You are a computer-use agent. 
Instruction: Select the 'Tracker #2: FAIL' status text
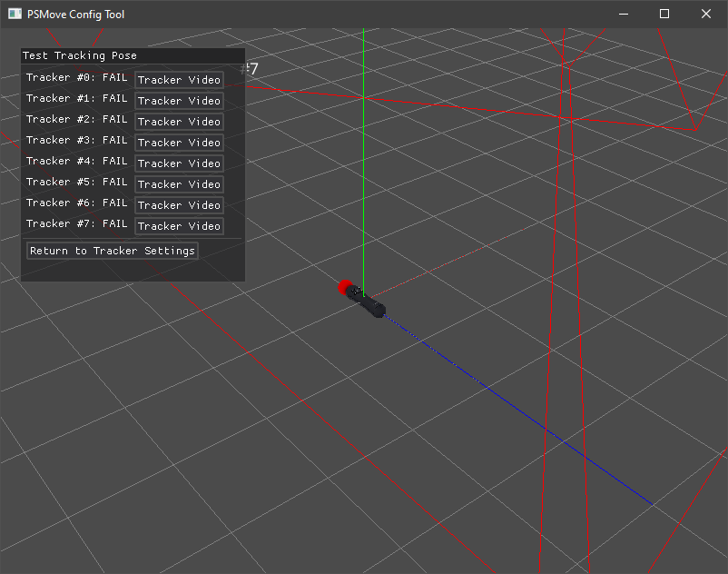(x=76, y=119)
